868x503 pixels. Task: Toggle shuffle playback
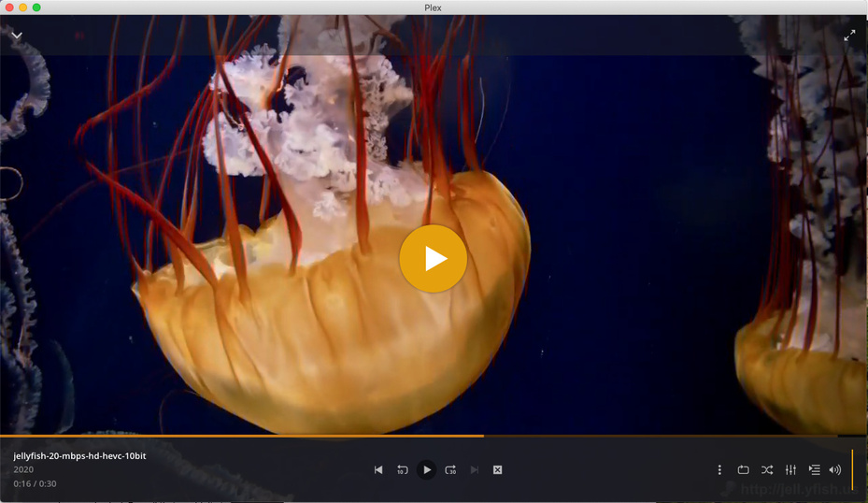click(767, 469)
